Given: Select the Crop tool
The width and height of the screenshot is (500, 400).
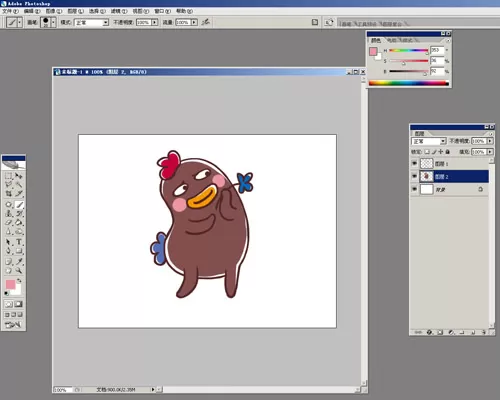Looking at the screenshot, I should pos(9,193).
